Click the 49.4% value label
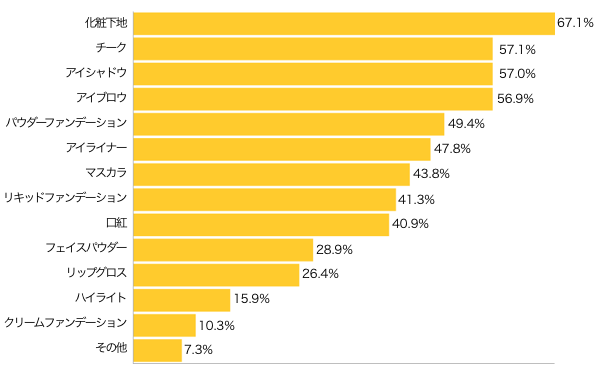The height and width of the screenshot is (376, 602). pyautogui.click(x=466, y=124)
